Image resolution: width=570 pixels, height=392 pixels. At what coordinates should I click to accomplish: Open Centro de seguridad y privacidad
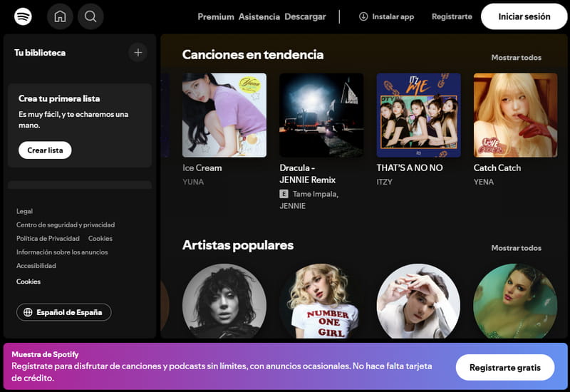click(66, 225)
